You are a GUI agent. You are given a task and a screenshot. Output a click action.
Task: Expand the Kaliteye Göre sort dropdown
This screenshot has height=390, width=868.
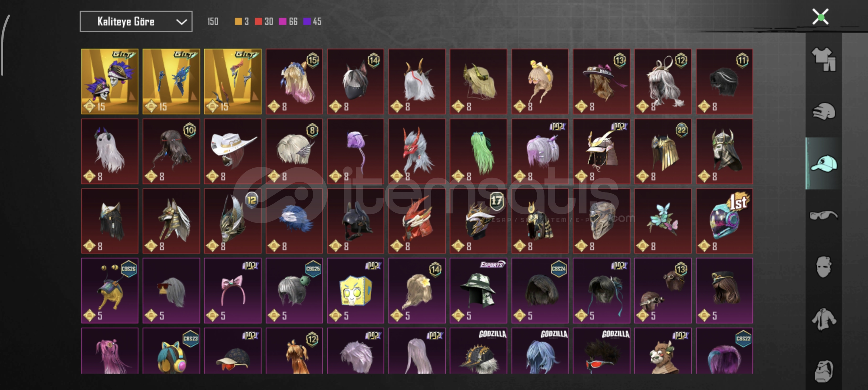[136, 22]
